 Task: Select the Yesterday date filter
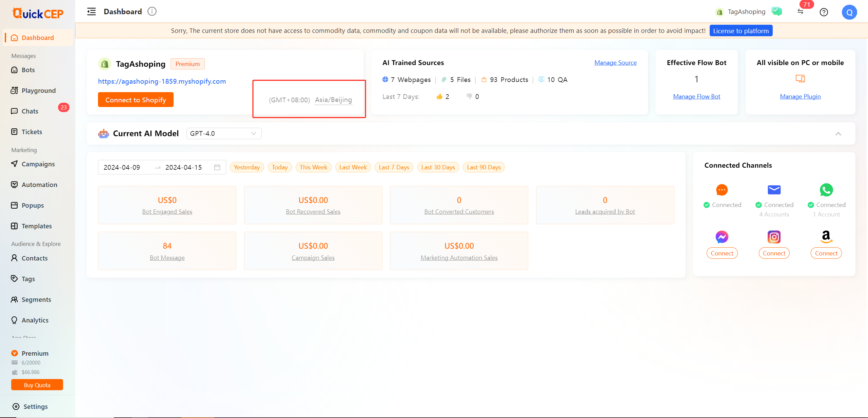click(x=247, y=167)
